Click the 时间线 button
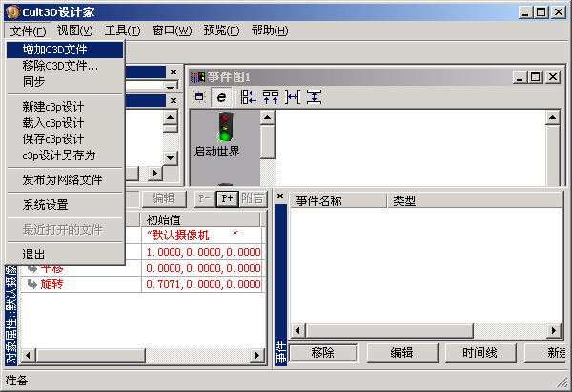Viewport: 572px width, 392px height. pos(480,353)
